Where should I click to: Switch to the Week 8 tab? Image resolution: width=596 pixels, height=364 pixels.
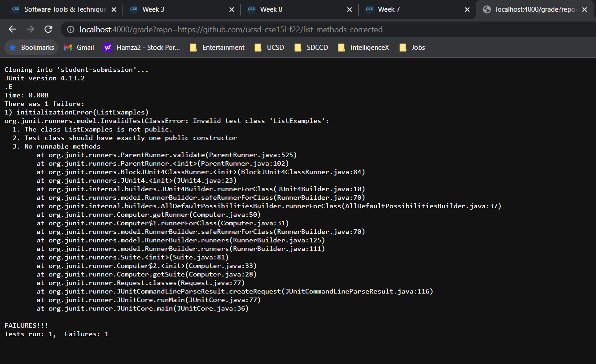(x=299, y=9)
